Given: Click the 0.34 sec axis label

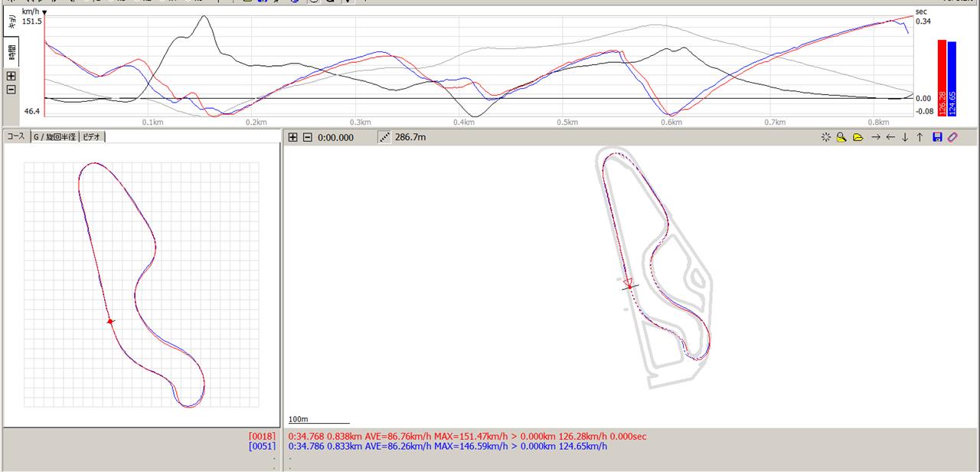Looking at the screenshot, I should 923,21.
